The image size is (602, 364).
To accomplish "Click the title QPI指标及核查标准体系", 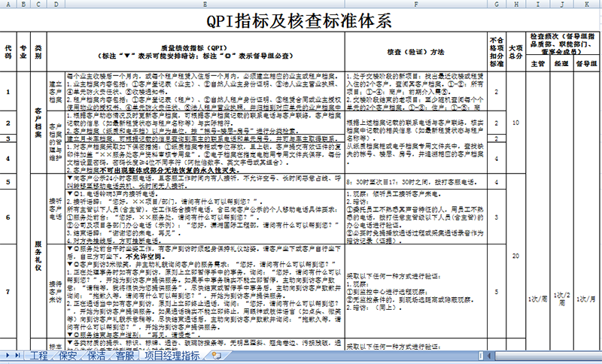I will point(299,21).
